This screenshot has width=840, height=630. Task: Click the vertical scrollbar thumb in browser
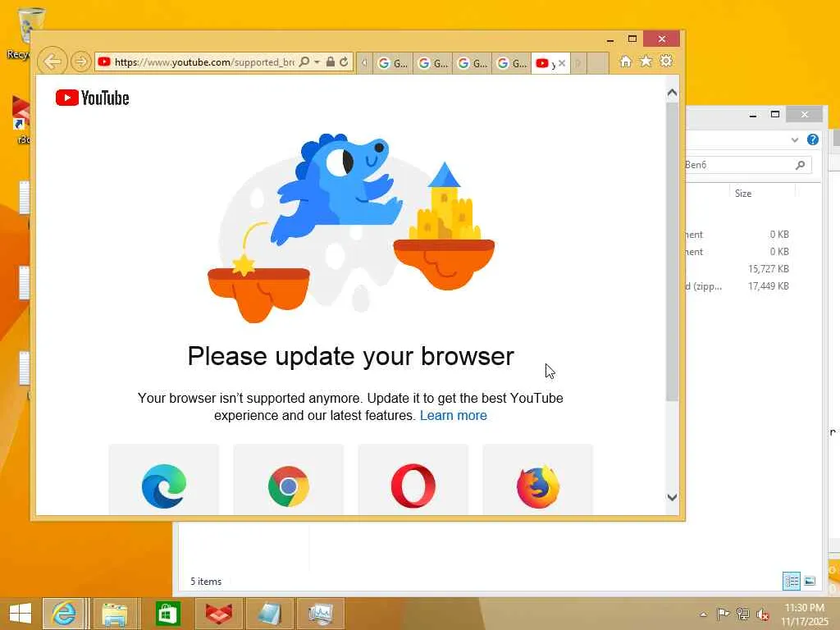[673, 252]
